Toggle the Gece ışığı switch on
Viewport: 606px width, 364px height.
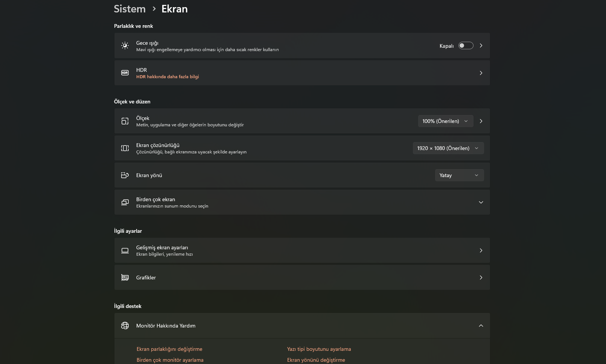click(466, 45)
